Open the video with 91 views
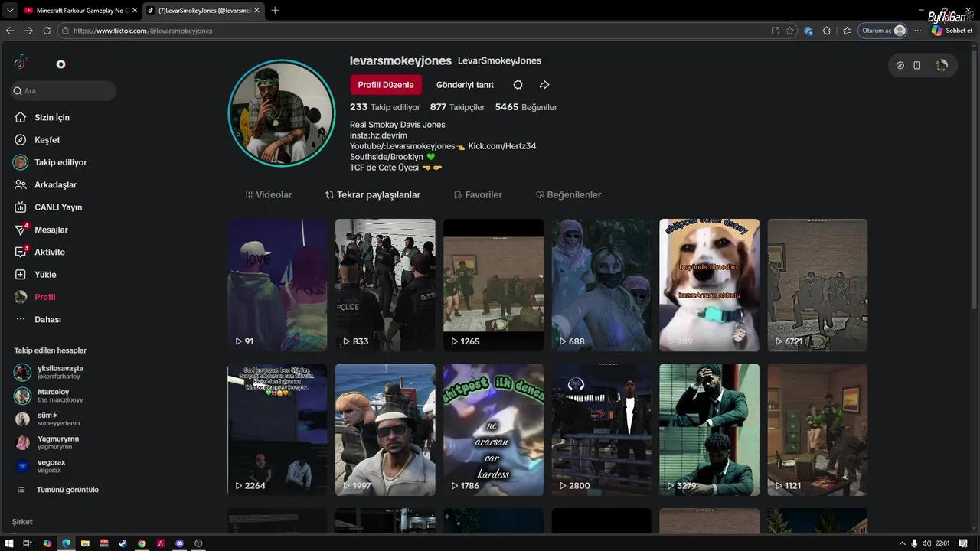 [277, 285]
